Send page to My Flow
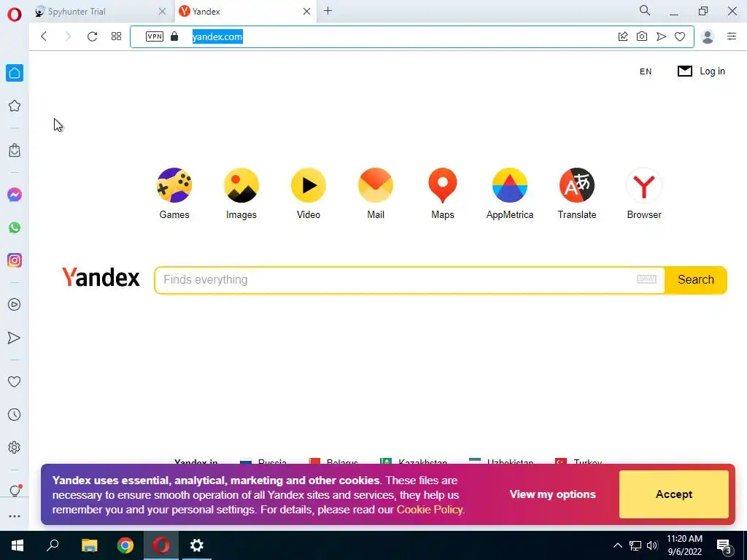 661,36
